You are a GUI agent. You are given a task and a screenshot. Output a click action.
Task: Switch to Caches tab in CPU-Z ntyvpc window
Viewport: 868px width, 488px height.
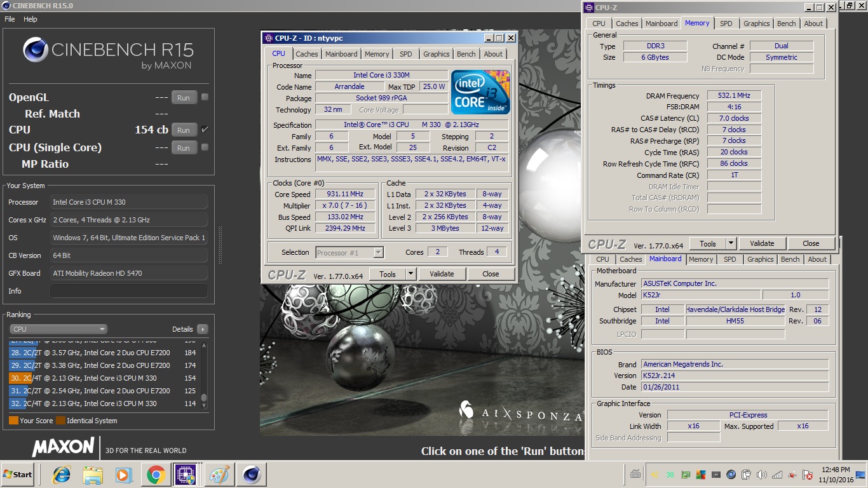point(306,54)
